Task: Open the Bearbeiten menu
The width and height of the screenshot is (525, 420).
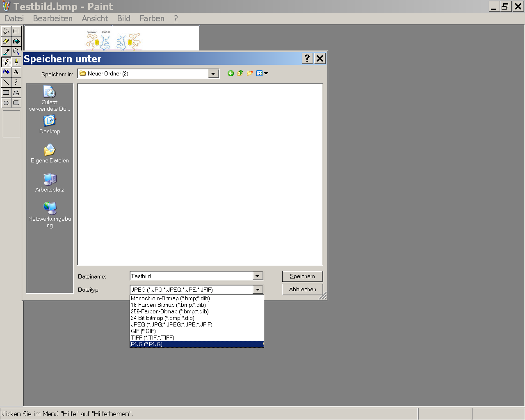Action: coord(52,18)
